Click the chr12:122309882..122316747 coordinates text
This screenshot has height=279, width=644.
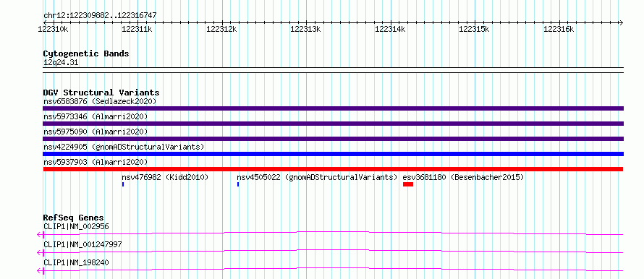(100, 16)
